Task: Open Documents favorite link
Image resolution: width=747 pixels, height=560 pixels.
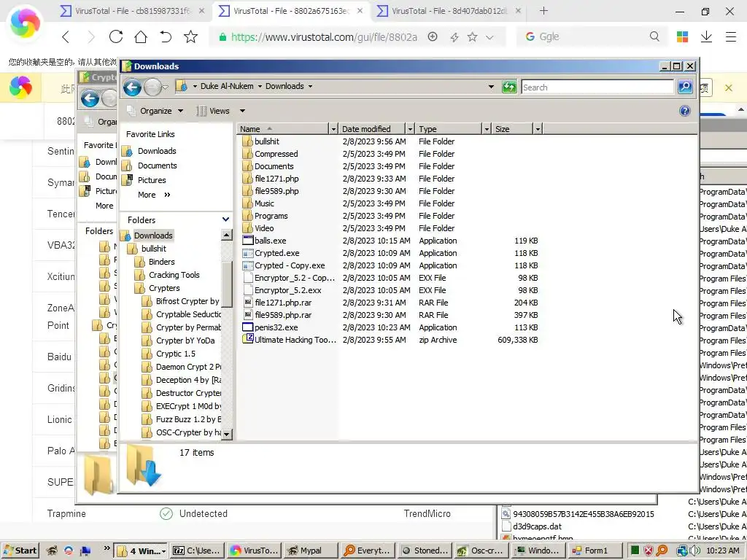Action: click(158, 166)
